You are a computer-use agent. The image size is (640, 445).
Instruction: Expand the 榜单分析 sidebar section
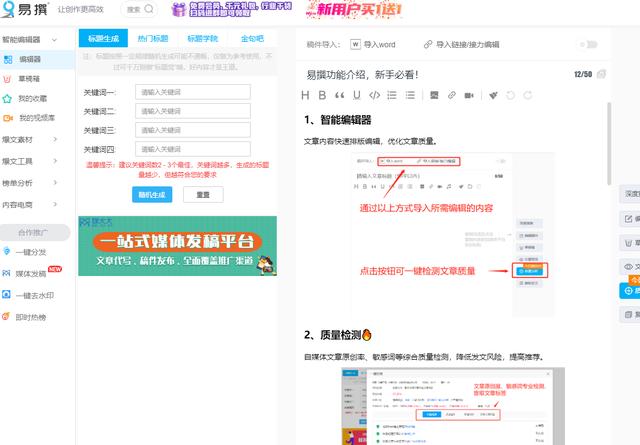[x=55, y=182]
